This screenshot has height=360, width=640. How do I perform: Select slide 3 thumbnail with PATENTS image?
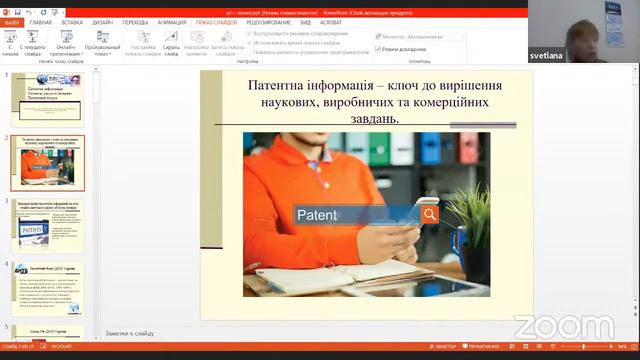click(x=48, y=226)
